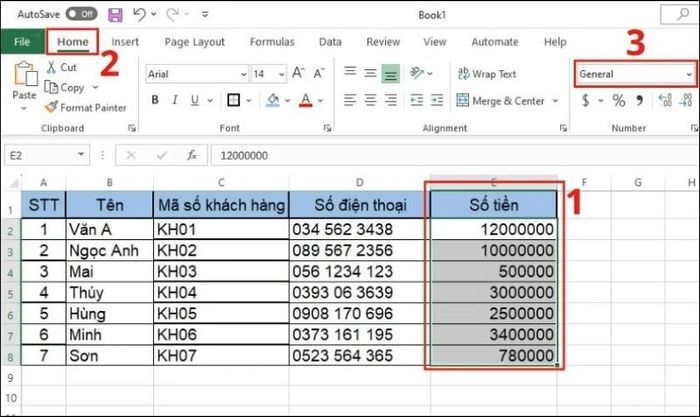
Task: Expand the Underline style arrow
Action: (210, 101)
